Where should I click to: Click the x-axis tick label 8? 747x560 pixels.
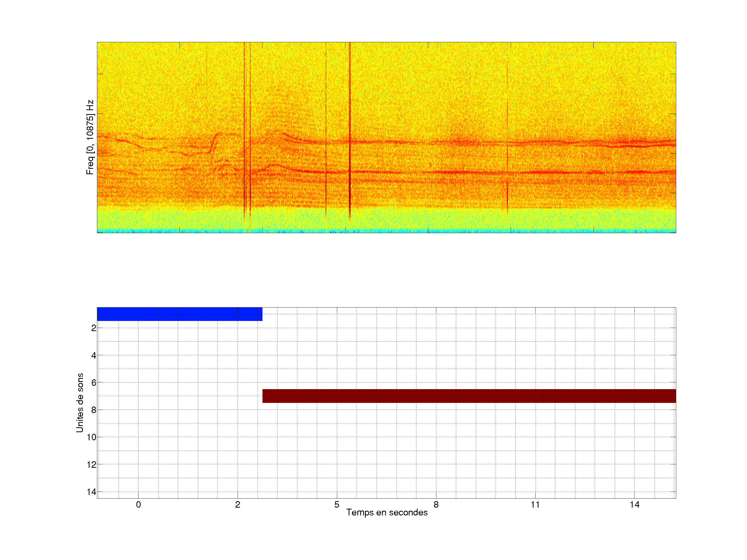pyautogui.click(x=436, y=505)
